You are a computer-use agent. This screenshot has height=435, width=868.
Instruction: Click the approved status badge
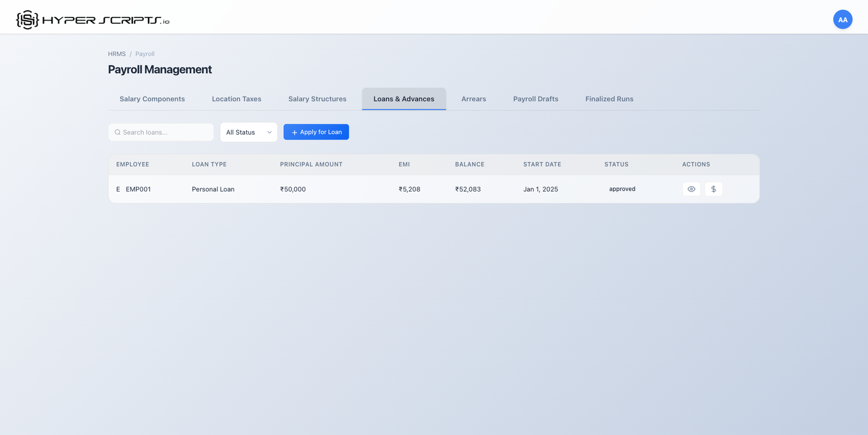(x=622, y=189)
